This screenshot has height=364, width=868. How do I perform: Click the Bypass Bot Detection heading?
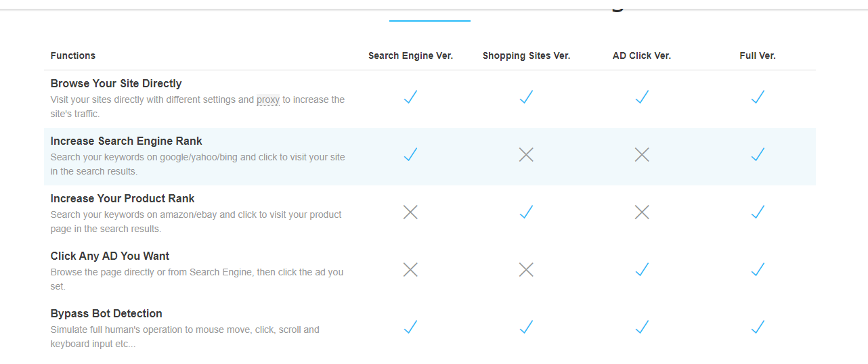(x=106, y=314)
